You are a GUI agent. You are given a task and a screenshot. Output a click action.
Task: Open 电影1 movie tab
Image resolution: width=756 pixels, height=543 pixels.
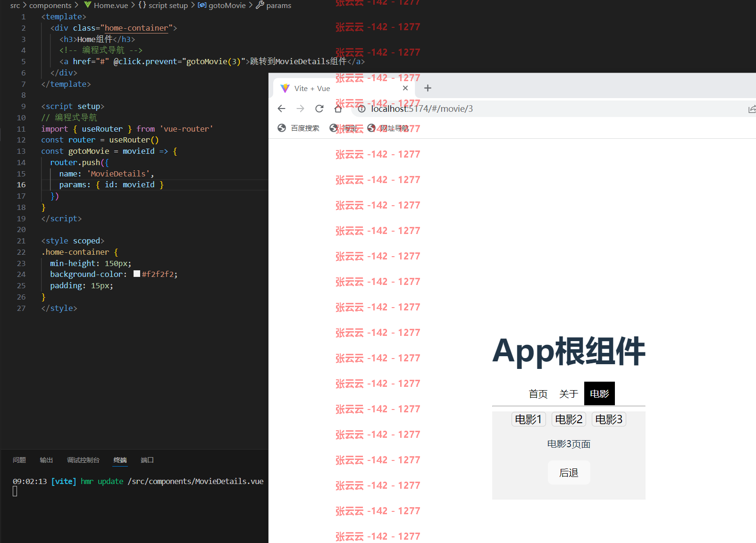point(529,419)
